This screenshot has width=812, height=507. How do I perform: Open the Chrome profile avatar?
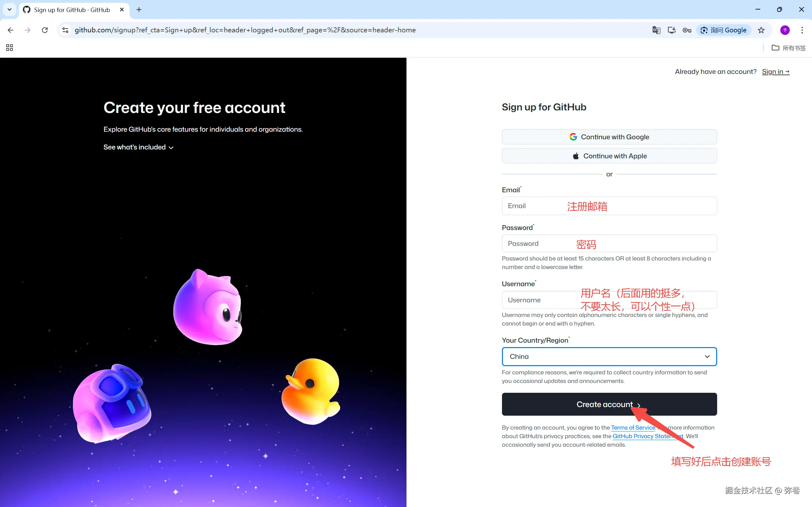click(x=784, y=30)
